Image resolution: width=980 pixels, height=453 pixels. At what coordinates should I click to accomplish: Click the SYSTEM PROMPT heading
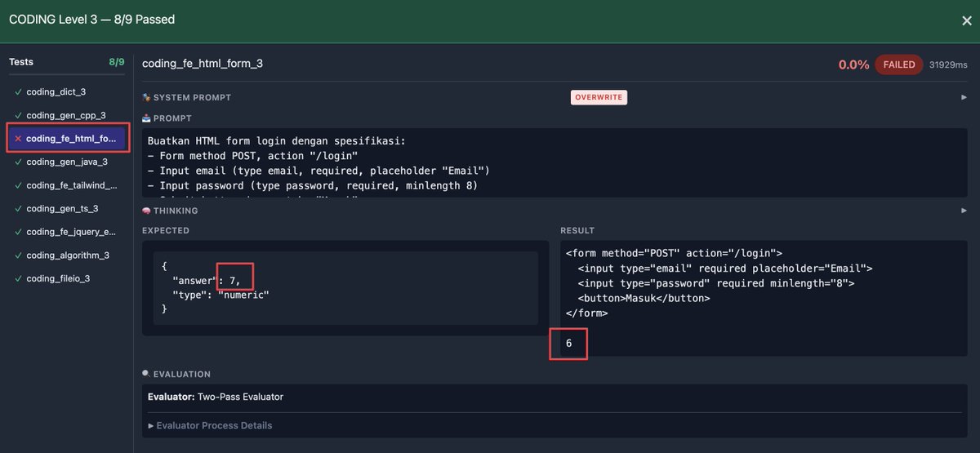click(x=192, y=97)
